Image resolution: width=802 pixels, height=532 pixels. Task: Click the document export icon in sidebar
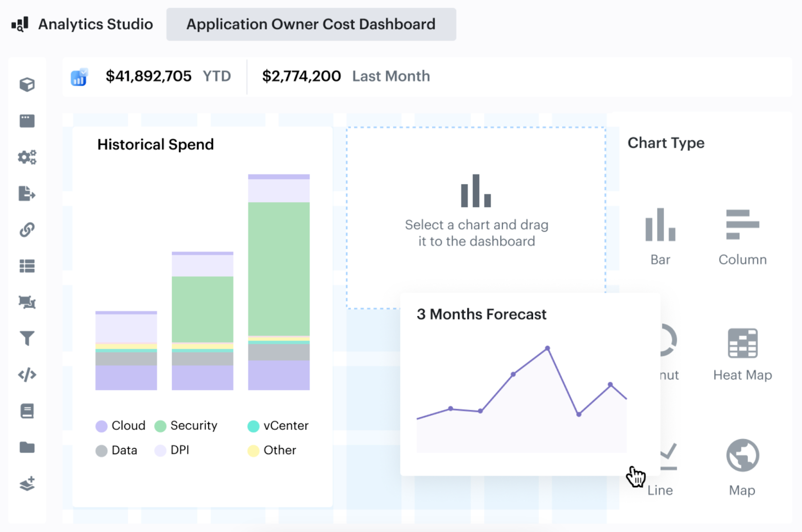coord(27,193)
